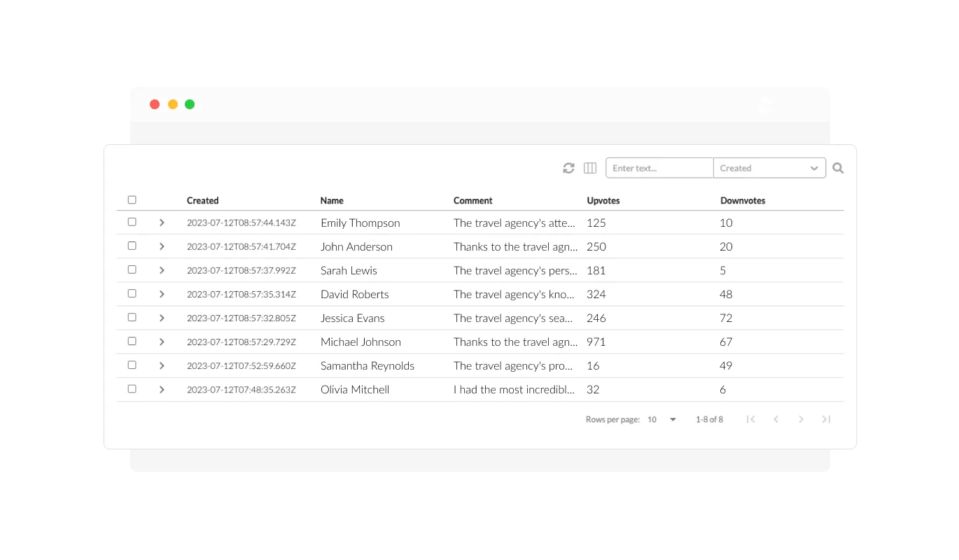The height and width of the screenshot is (560, 959).
Task: Jump to the first page of results
Action: coord(750,419)
